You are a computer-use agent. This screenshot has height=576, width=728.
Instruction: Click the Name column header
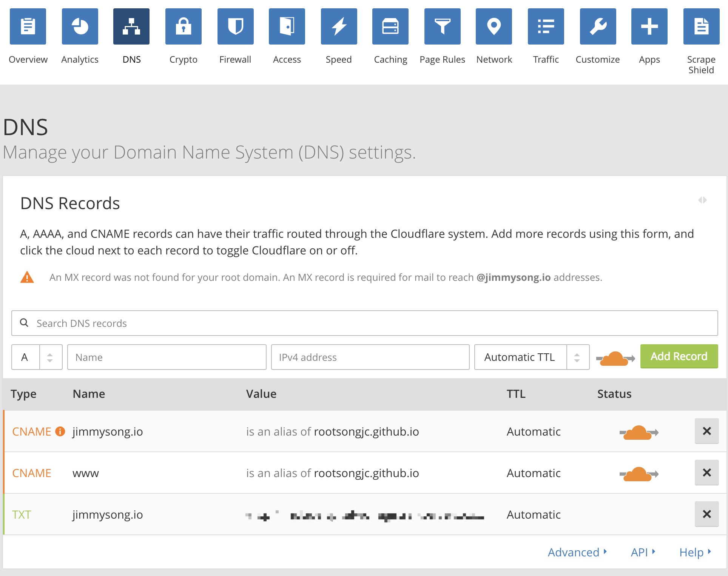89,394
